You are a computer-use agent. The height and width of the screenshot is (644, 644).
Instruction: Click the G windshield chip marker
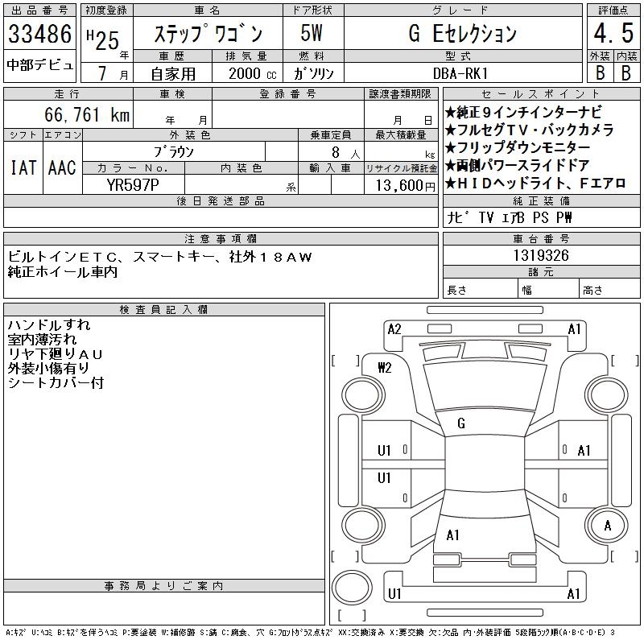coord(460,423)
